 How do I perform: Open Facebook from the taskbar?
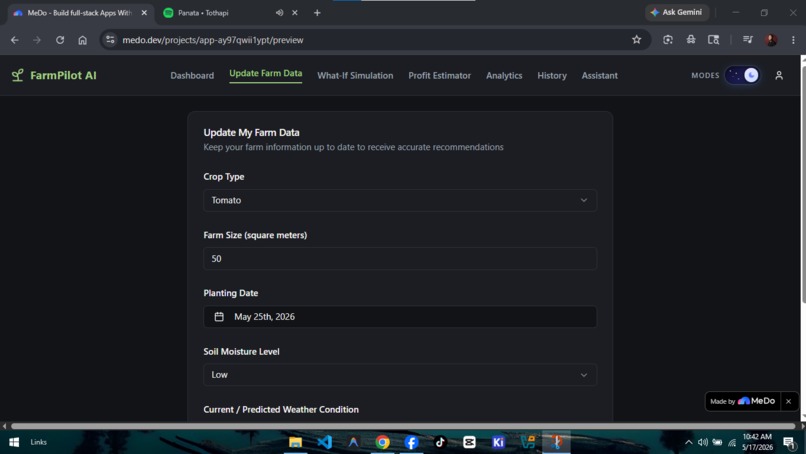pyautogui.click(x=411, y=442)
